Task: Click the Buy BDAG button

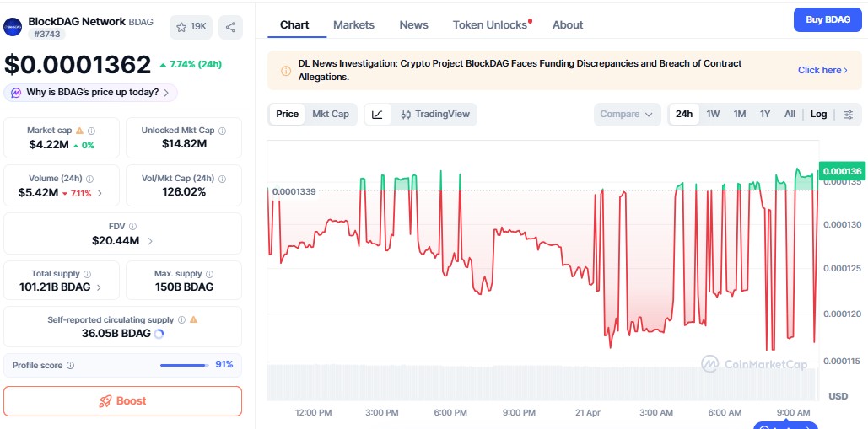Action: point(828,20)
